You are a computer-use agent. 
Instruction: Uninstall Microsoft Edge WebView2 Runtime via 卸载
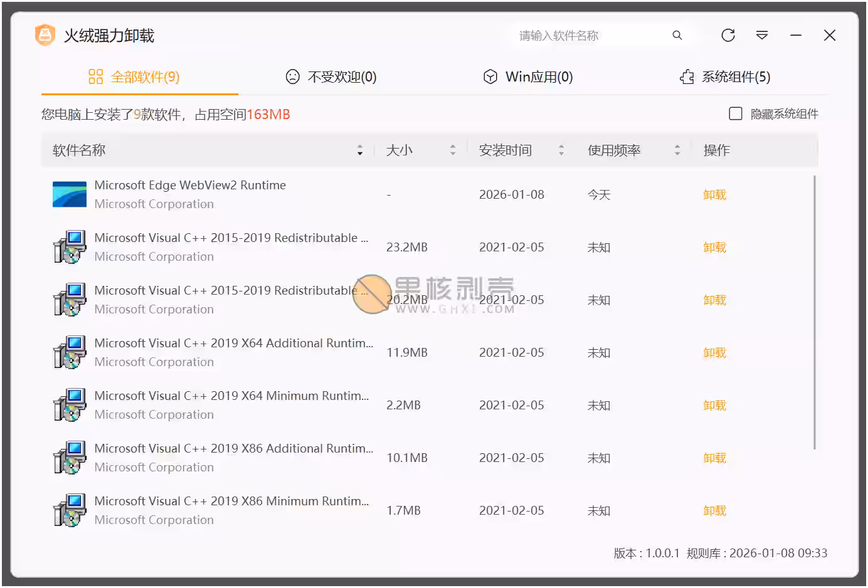tap(714, 195)
